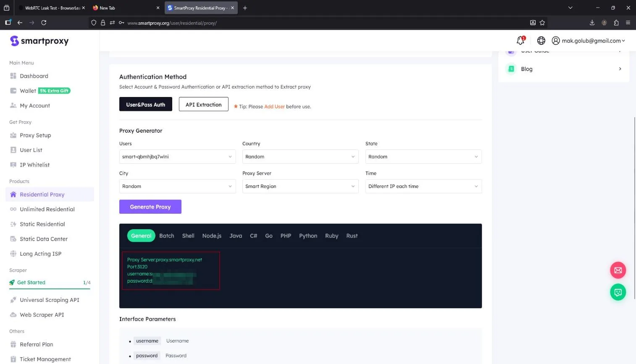Click the IP Whitelist sidebar icon
Viewport: 636px width, 364px height.
13,165
